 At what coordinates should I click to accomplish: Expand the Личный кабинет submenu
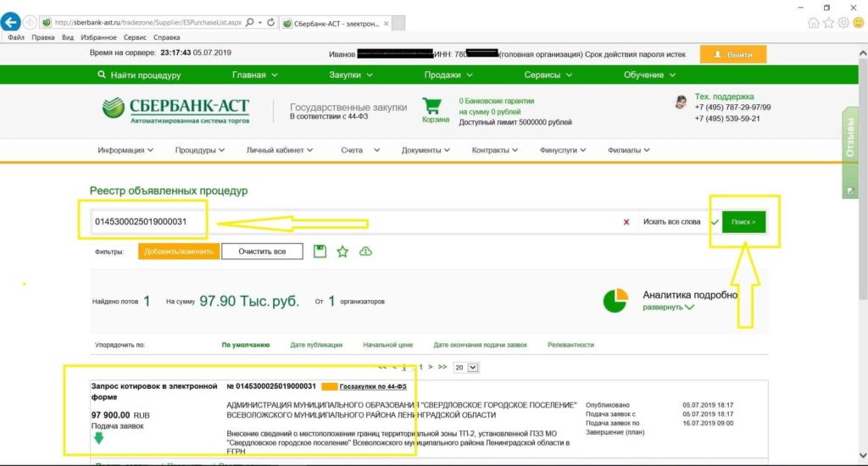280,150
